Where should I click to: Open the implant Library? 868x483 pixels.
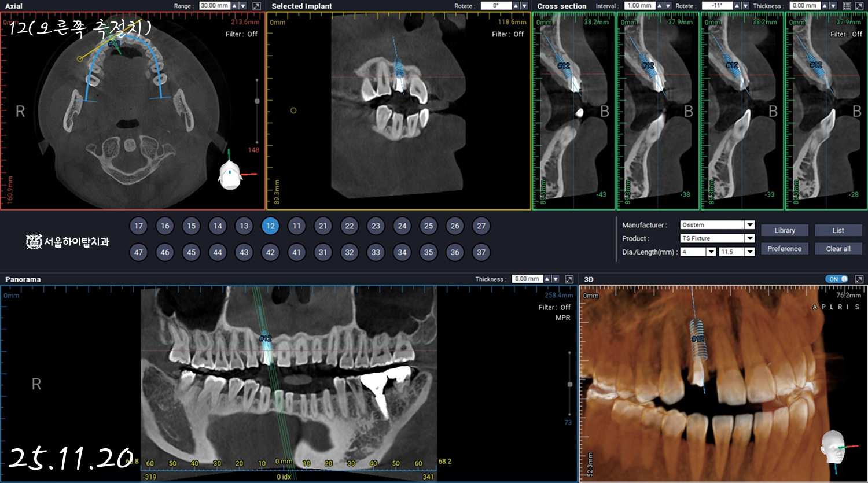[785, 231]
